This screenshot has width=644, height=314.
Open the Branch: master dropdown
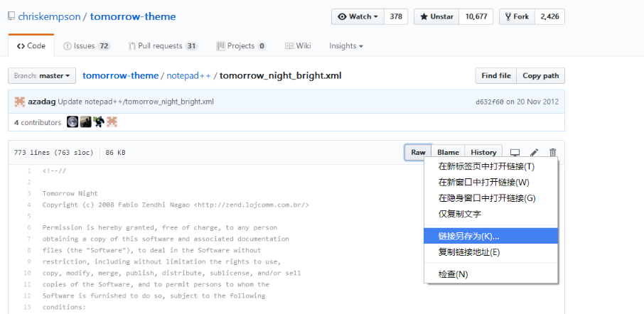click(42, 75)
